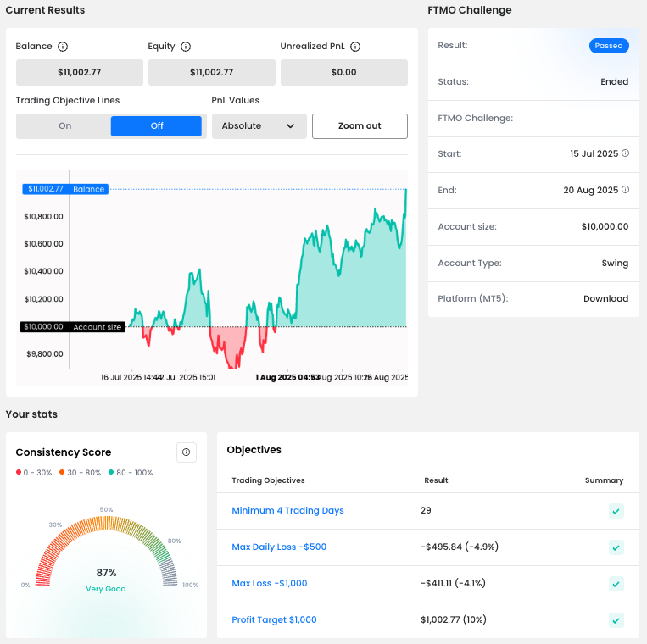The image size is (647, 644).
Task: Open the Max Daily Loss -$500 objective
Action: coord(279,547)
